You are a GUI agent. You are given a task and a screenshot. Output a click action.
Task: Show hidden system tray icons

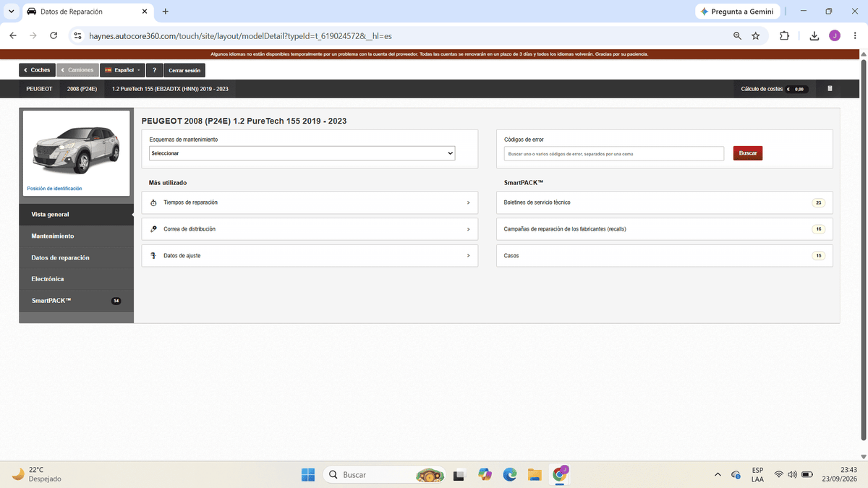[x=718, y=474]
